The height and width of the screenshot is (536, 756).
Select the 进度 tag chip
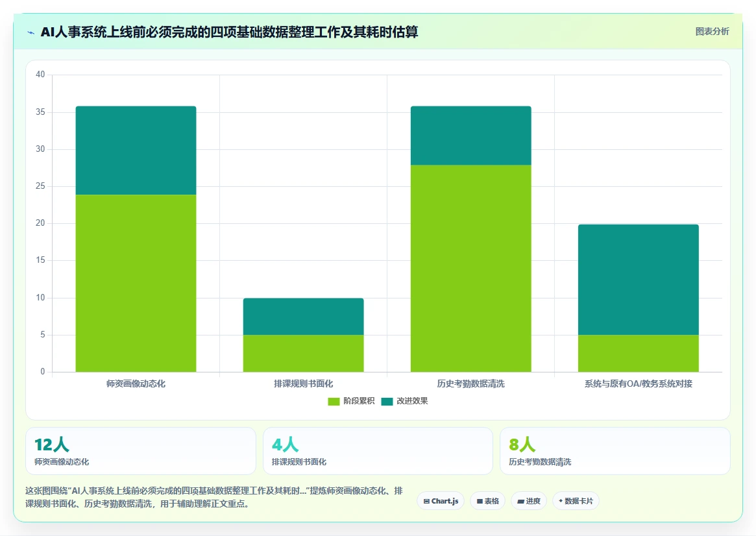(x=529, y=501)
